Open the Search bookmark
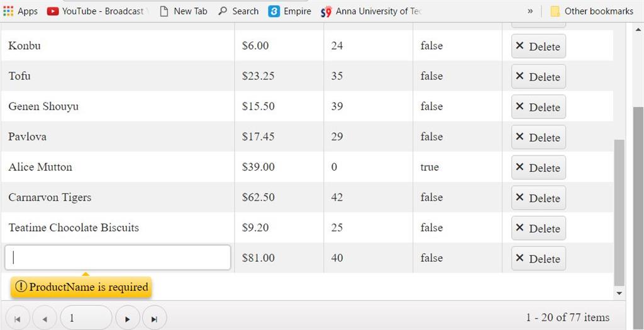This screenshot has width=644, height=330. tap(238, 11)
